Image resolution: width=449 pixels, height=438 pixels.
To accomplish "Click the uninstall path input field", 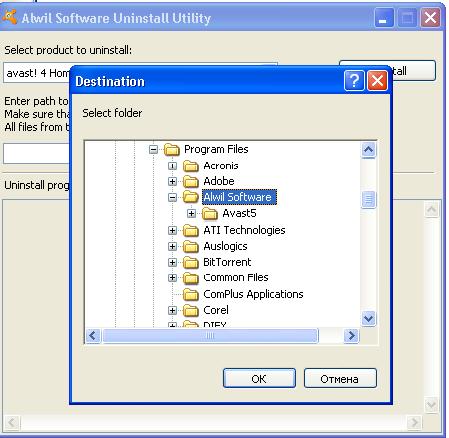I will [x=36, y=153].
